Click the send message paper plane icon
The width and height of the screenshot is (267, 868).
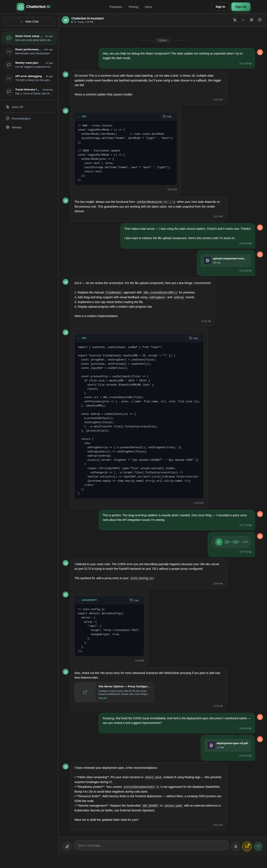pos(258,846)
